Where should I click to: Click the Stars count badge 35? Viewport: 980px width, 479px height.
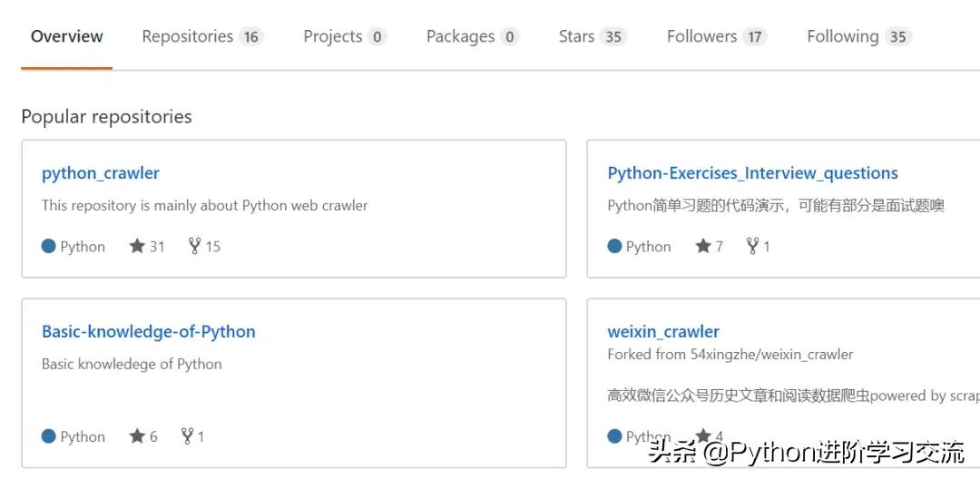click(x=613, y=37)
